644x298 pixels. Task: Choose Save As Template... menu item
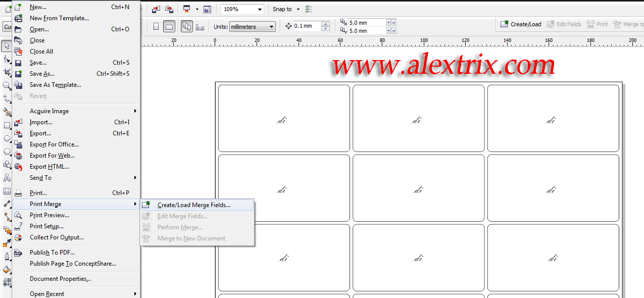76,85
